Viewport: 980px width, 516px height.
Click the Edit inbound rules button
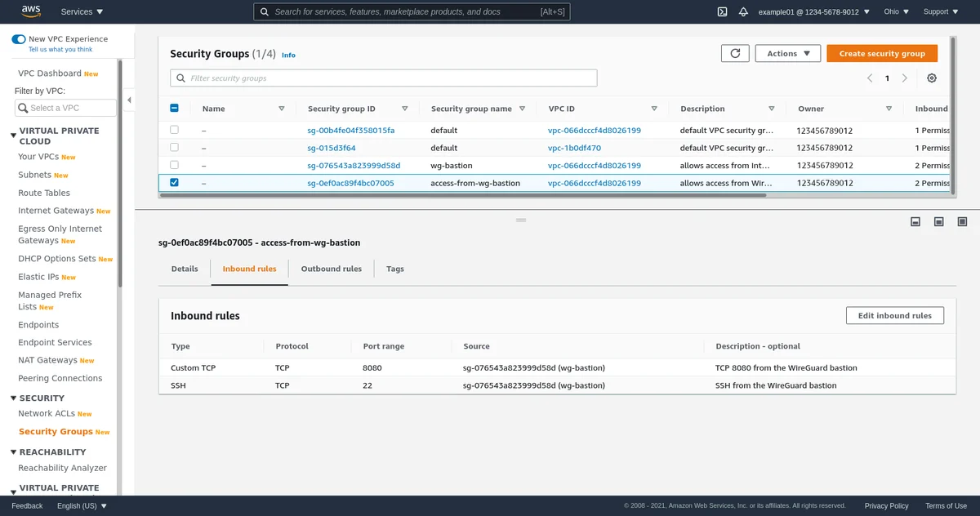click(x=894, y=315)
